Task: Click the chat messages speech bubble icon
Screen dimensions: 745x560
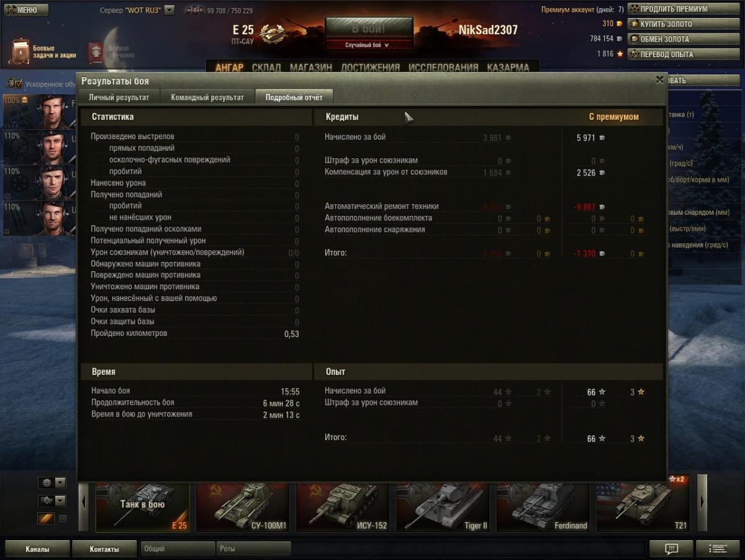Action: pyautogui.click(x=671, y=549)
